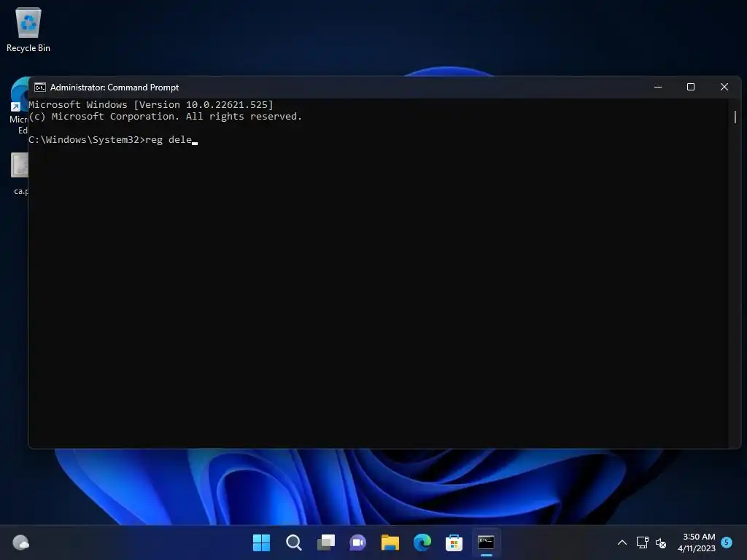Click 'Administrator: Command Prompt' title text
The image size is (747, 560).
coord(115,87)
